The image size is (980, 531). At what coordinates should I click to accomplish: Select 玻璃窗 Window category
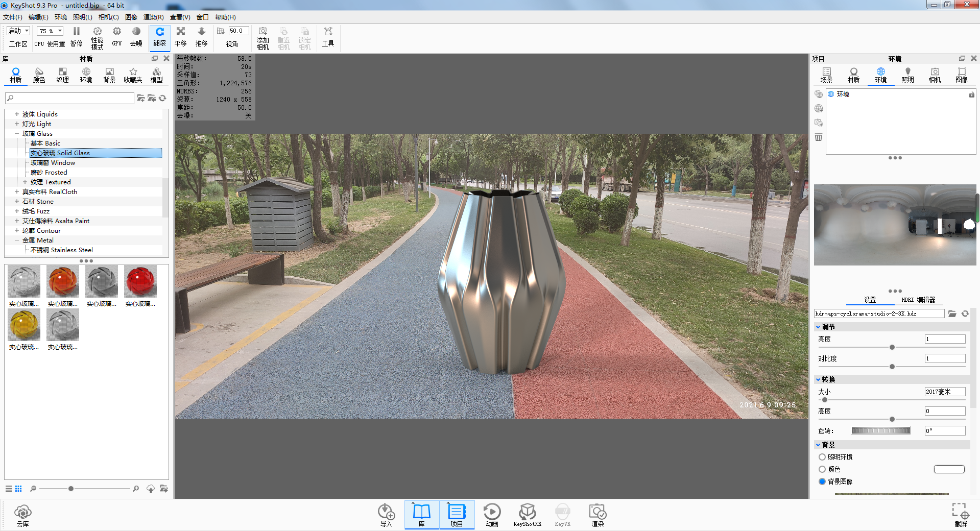point(53,162)
